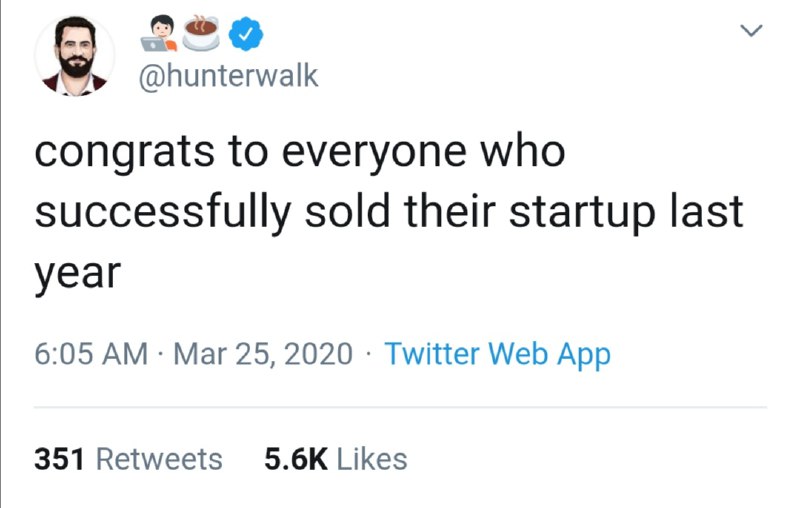Image resolution: width=800 pixels, height=508 pixels.
Task: Open the hunterwalk profile picture
Action: tap(72, 57)
